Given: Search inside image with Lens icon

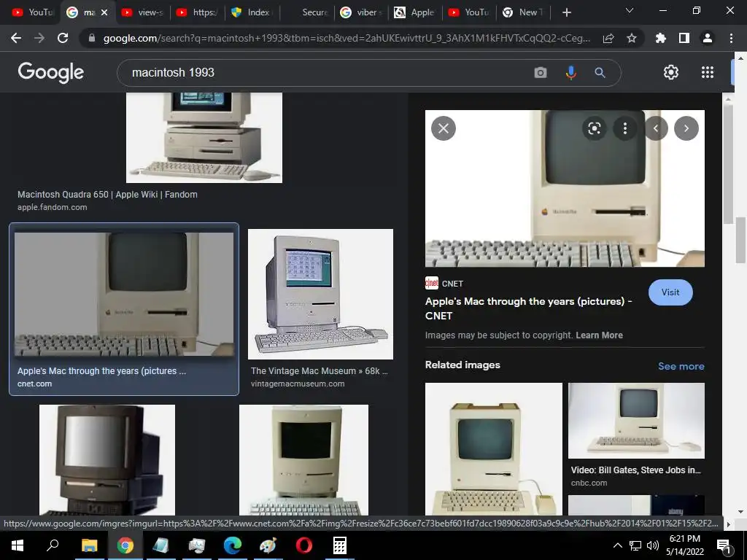Looking at the screenshot, I should pos(595,128).
